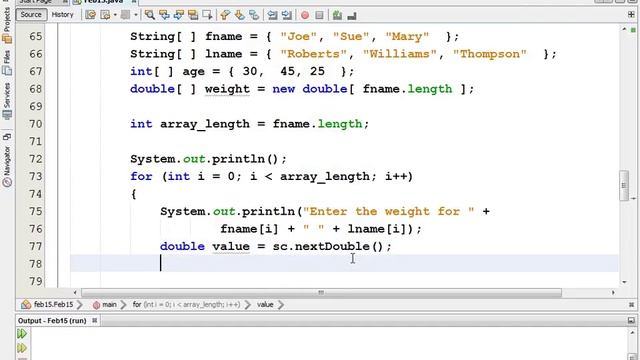The width and height of the screenshot is (640, 360).
Task: Click Re-run with different parameters yellow arrows
Action: [22, 348]
